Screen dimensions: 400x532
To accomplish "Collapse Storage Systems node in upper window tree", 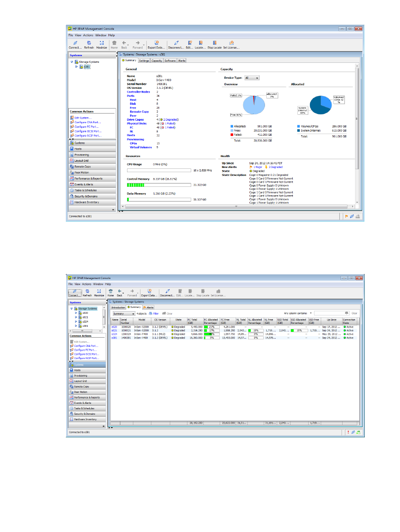I will tap(72, 62).
